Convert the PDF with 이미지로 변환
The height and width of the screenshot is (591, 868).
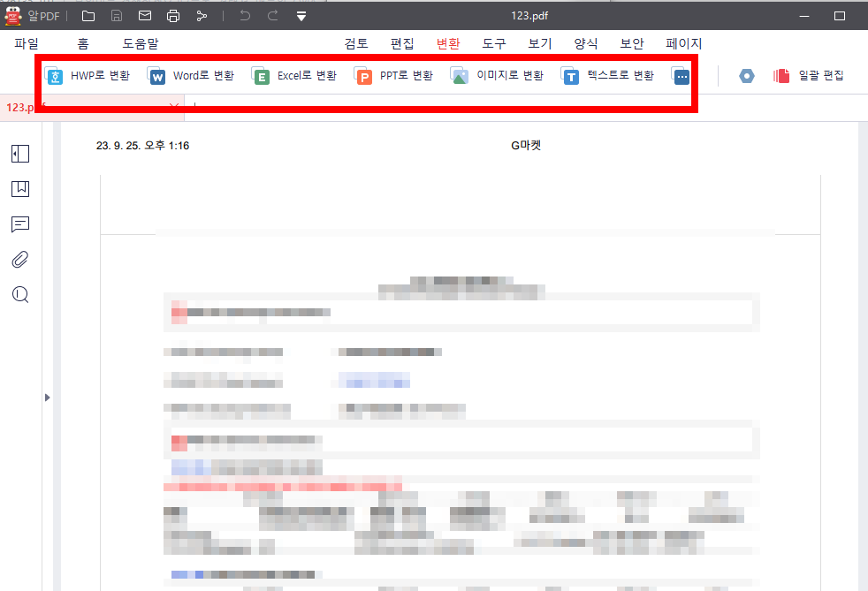499,76
